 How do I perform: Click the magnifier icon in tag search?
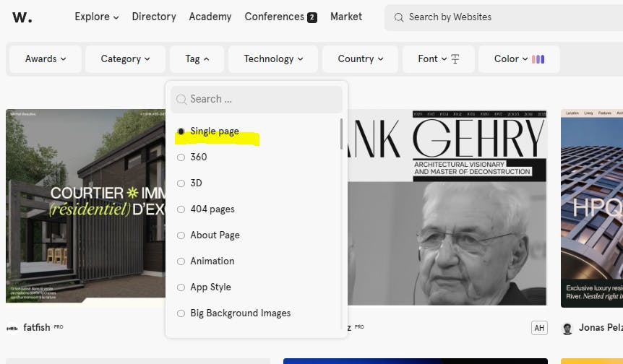point(181,99)
